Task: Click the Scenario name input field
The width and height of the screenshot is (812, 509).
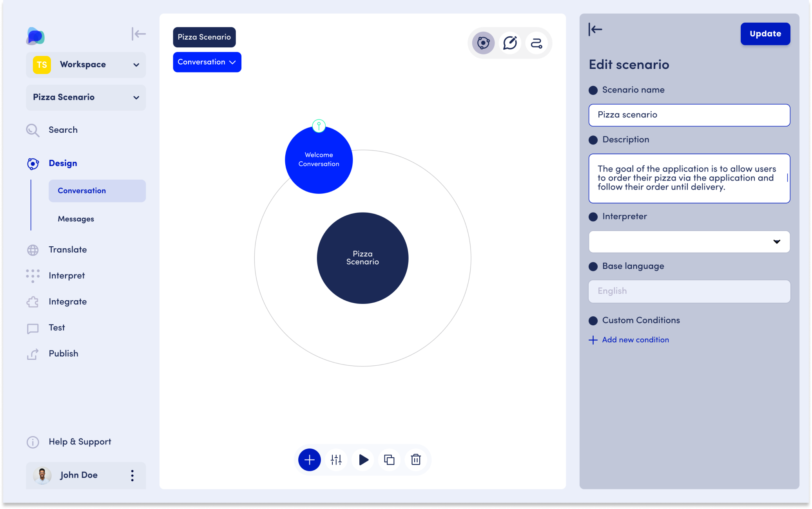Action: click(x=689, y=115)
